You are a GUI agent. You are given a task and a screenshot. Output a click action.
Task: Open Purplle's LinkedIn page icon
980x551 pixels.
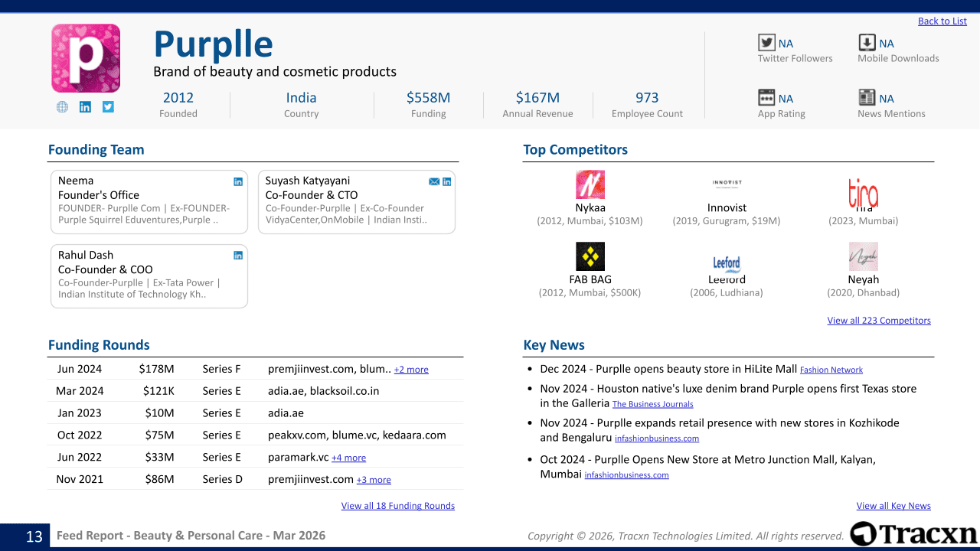point(85,107)
